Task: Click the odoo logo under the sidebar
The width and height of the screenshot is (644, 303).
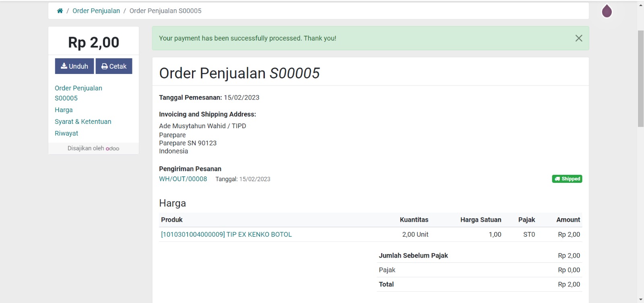Action: click(112, 149)
